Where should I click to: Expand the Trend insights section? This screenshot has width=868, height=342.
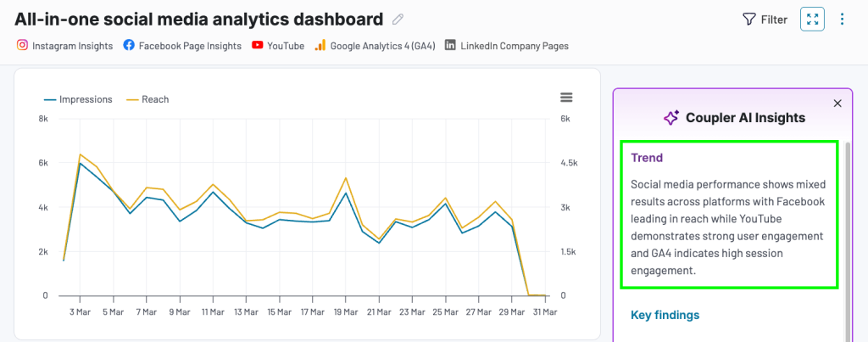[647, 158]
